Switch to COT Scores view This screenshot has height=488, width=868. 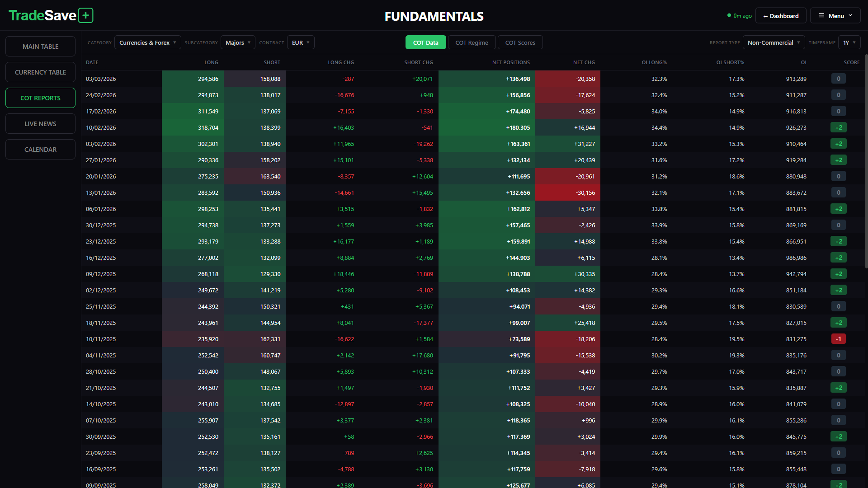[x=520, y=43]
